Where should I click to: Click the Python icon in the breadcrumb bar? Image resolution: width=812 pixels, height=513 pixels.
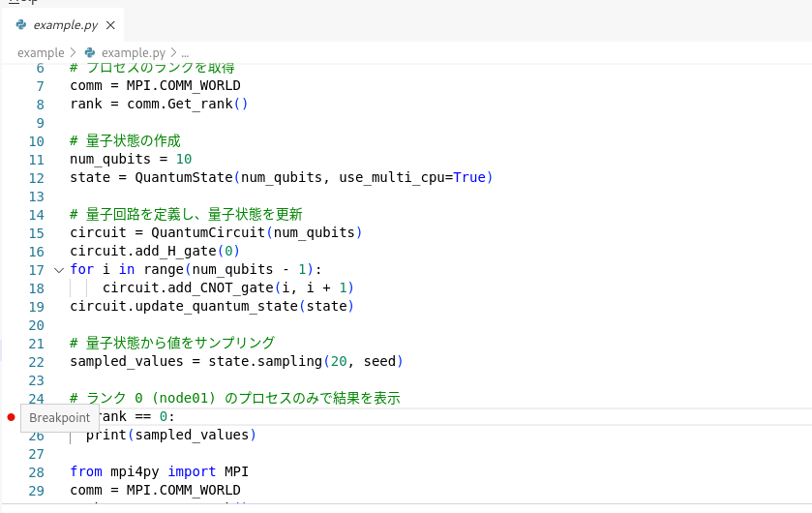pos(90,52)
